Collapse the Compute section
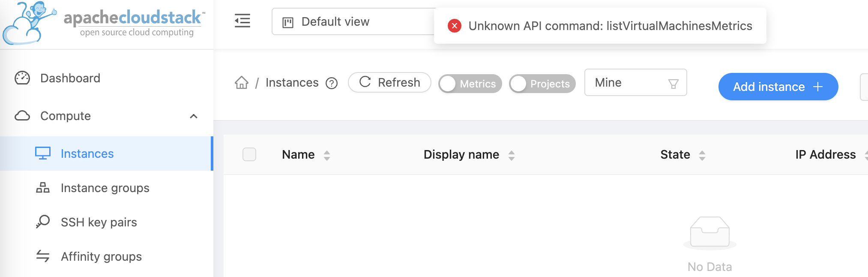Image resolution: width=868 pixels, height=277 pixels. click(194, 116)
